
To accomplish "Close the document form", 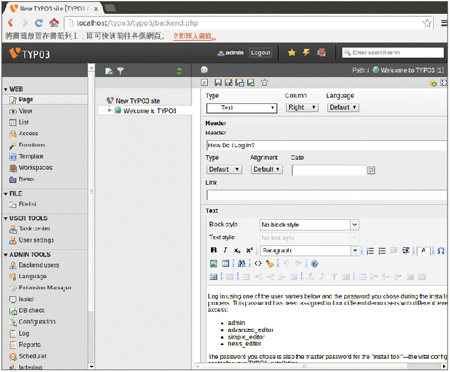I will 205,83.
